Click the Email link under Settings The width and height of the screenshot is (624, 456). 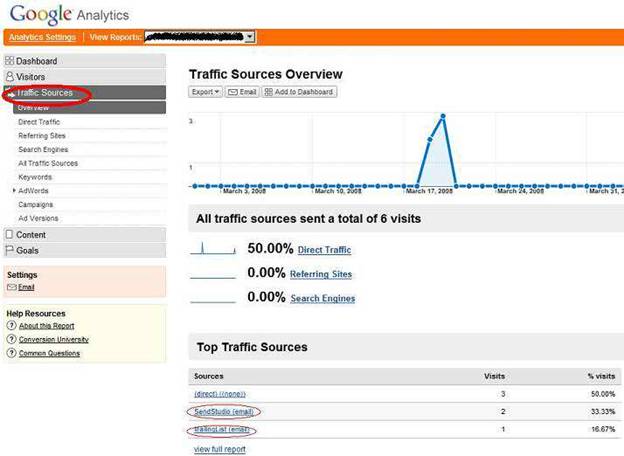(26, 287)
